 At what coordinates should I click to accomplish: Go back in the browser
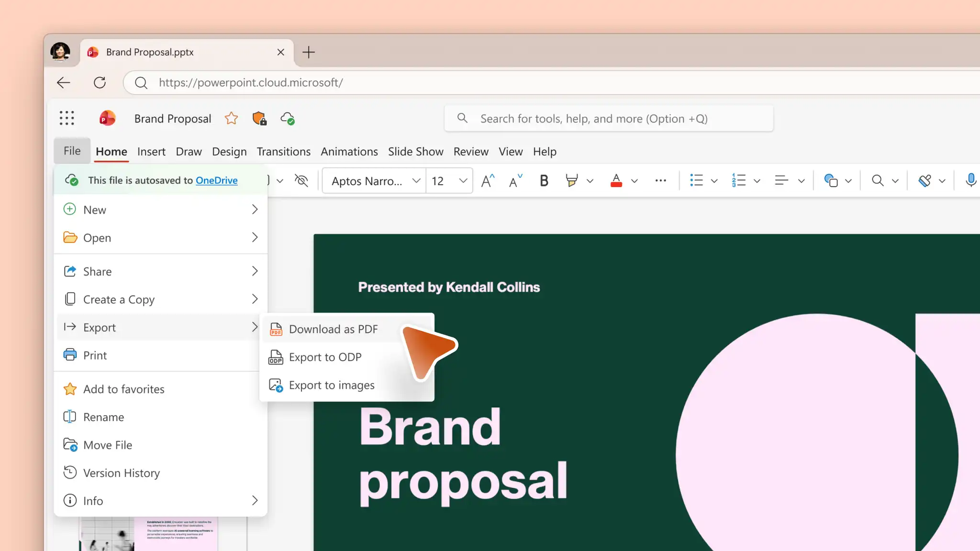point(64,83)
